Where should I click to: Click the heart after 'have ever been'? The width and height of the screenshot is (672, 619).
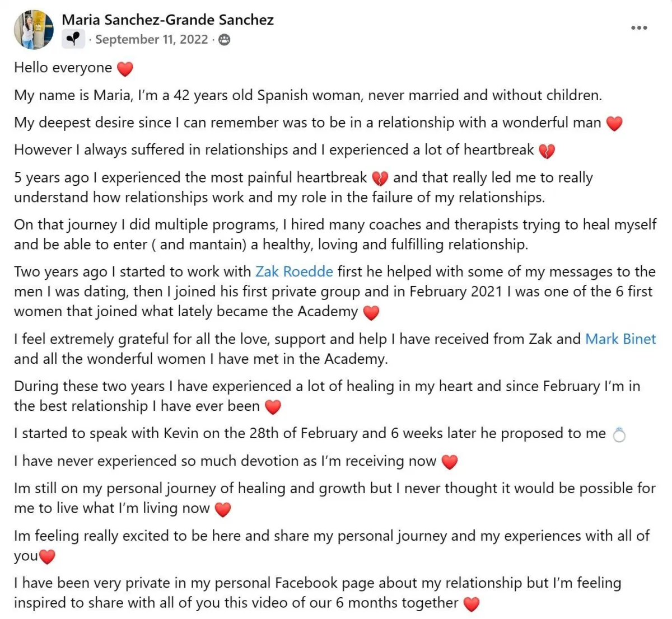point(273,407)
